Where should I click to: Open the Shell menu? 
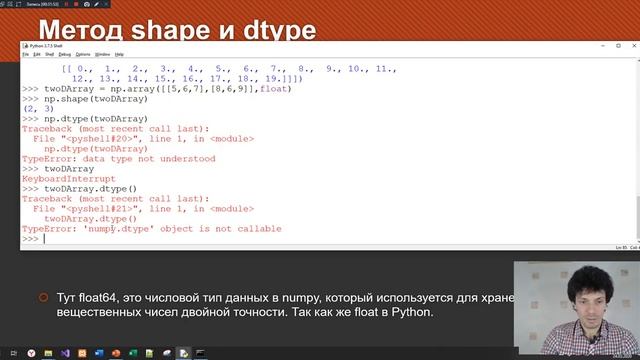49,54
